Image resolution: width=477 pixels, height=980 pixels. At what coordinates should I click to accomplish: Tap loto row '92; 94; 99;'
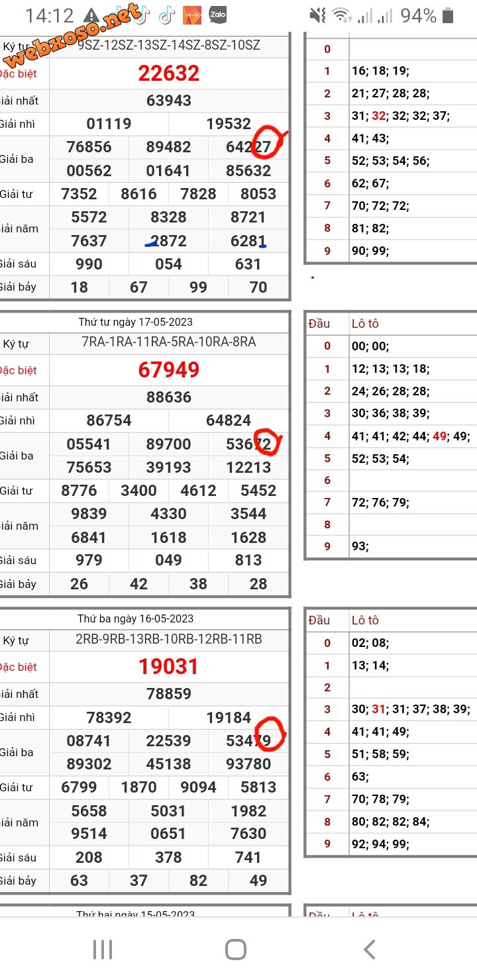380,844
